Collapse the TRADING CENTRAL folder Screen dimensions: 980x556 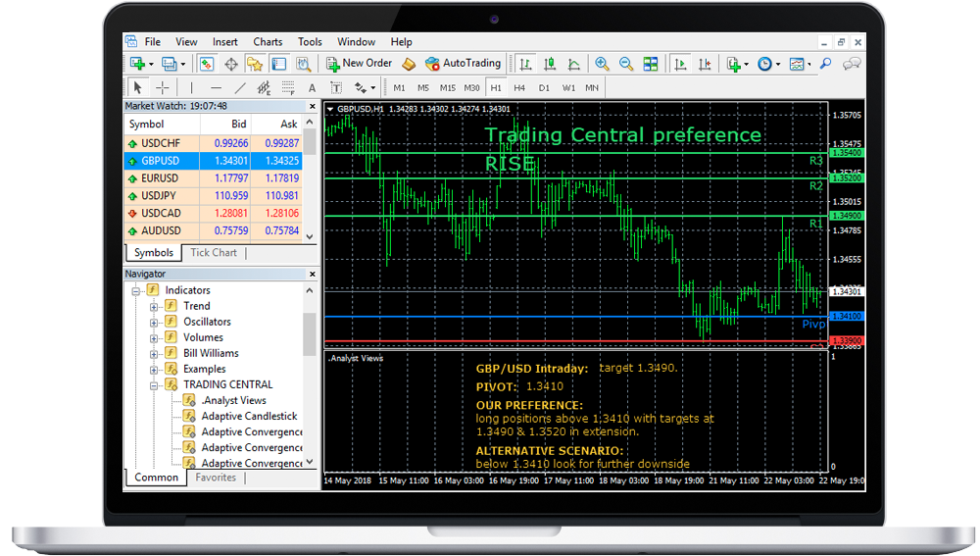tap(154, 386)
